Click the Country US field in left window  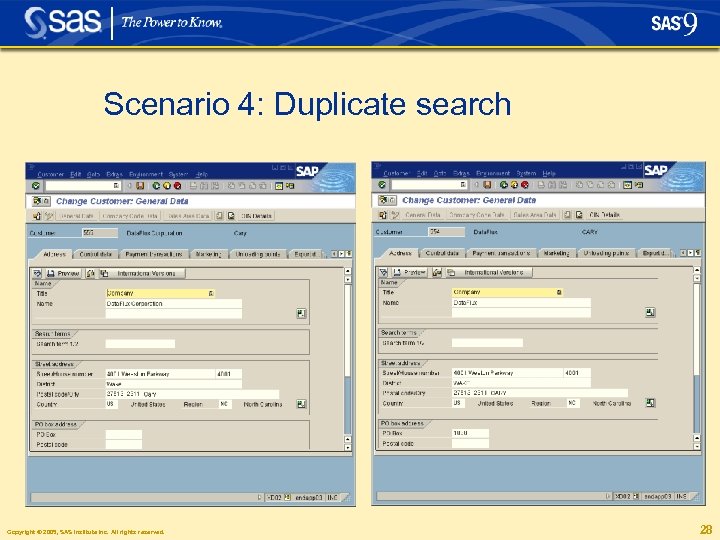[112, 404]
